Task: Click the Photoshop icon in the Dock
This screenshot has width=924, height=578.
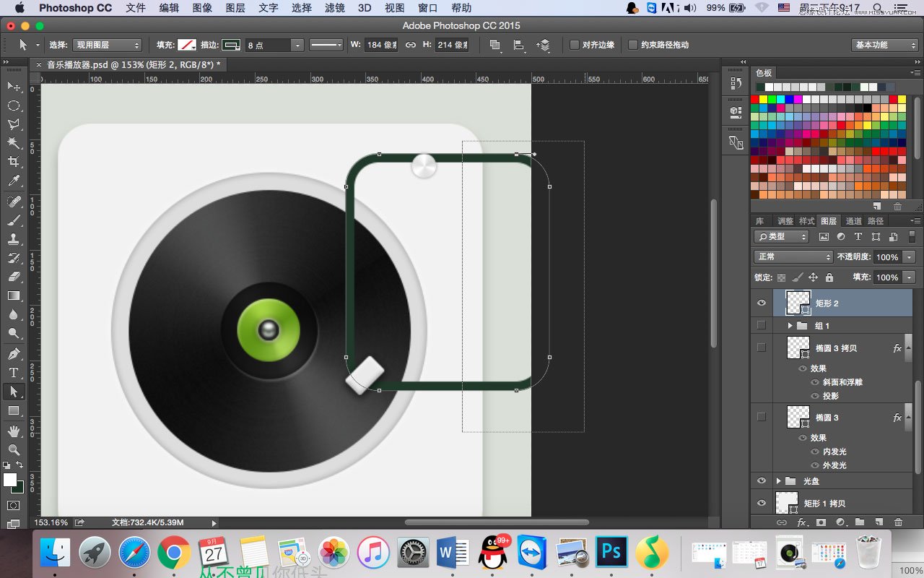Action: 611,553
